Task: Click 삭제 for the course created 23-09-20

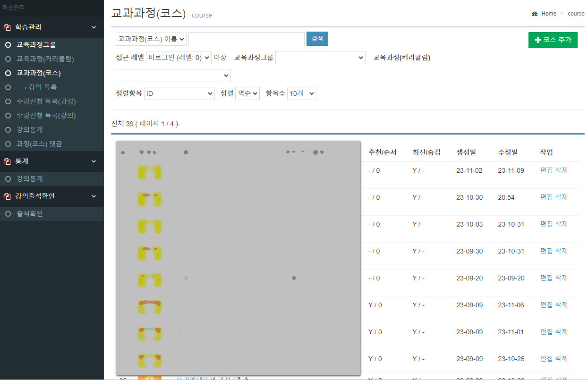Action: pos(562,278)
